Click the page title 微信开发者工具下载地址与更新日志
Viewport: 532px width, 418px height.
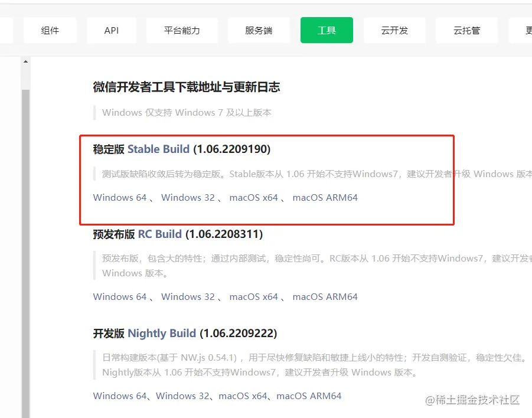click(x=186, y=87)
